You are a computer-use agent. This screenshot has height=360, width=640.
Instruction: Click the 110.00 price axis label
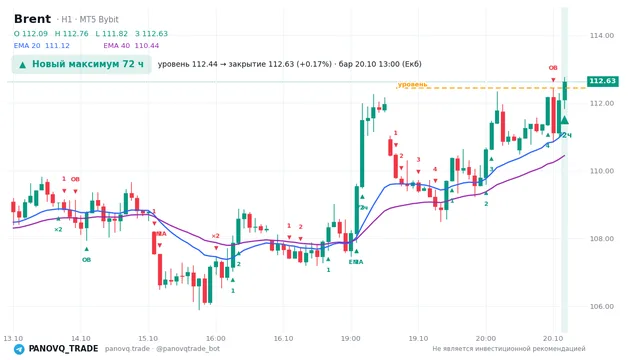click(x=602, y=171)
